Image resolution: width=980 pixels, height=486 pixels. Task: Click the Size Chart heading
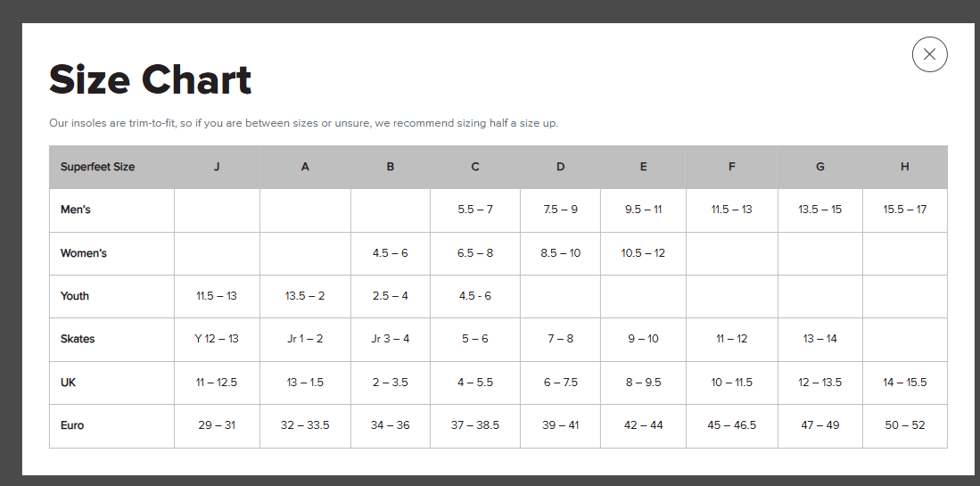(x=150, y=80)
